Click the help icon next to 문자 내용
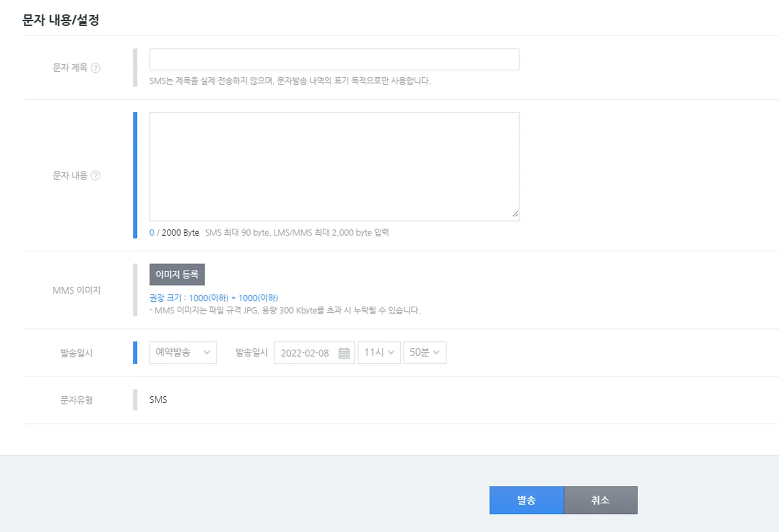Screen dimensions: 779x532 tap(95, 175)
